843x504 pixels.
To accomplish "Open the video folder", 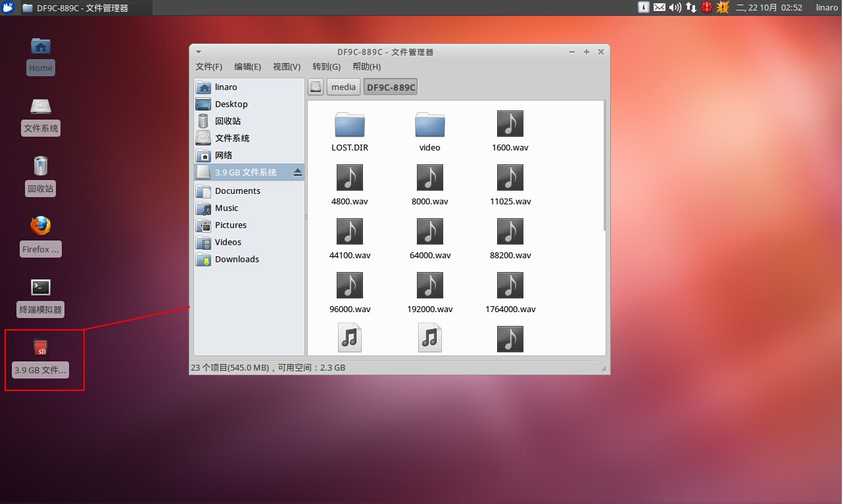I will (x=429, y=125).
